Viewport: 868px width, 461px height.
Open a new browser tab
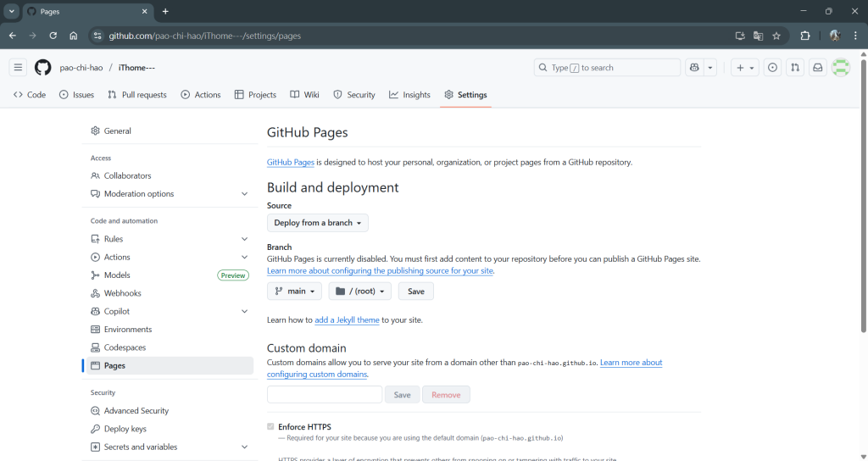165,11
